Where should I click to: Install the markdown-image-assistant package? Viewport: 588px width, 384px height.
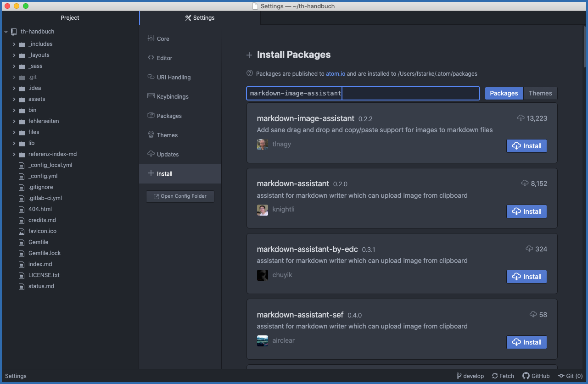pyautogui.click(x=526, y=145)
